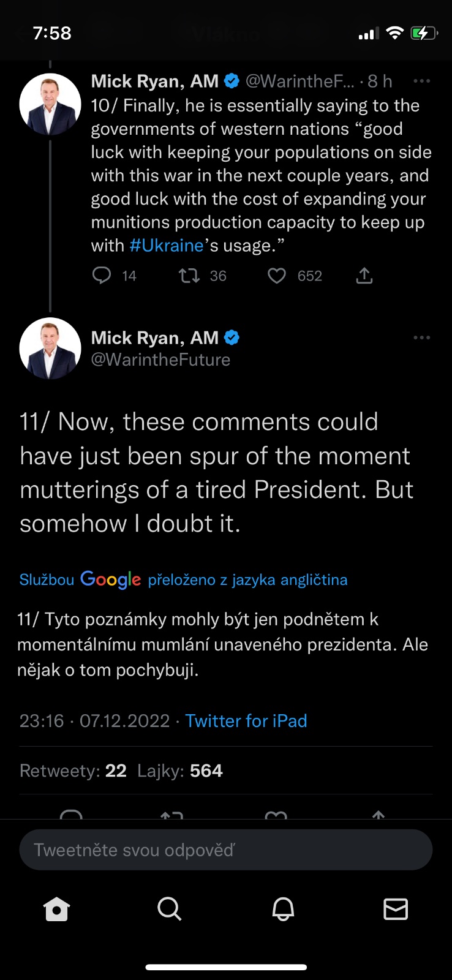Like the 10/ thread tweet

277,276
